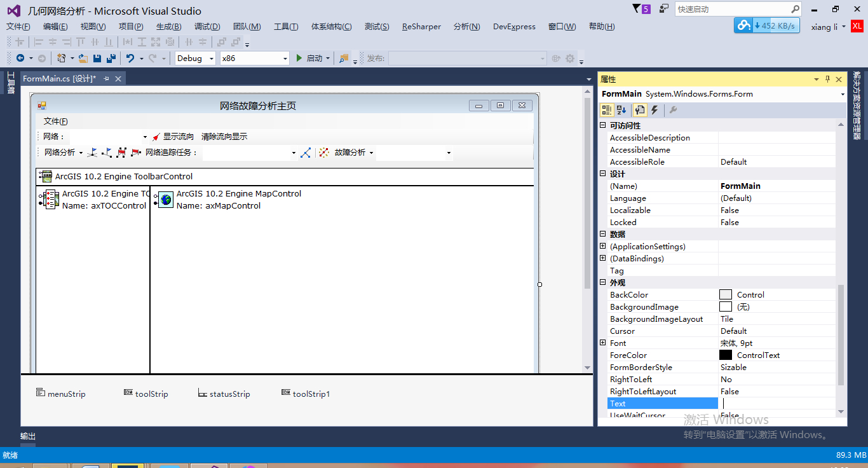Open the 输出 output panel tab

point(28,436)
